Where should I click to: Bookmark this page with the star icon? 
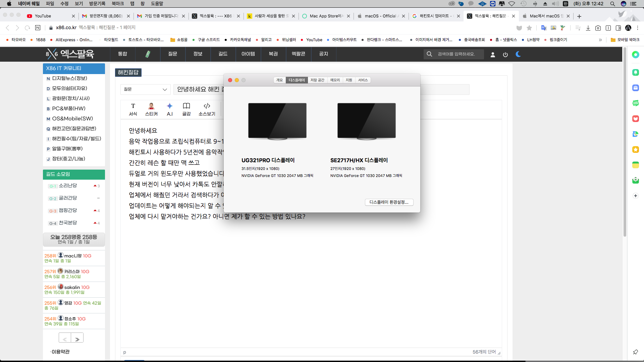(529, 28)
